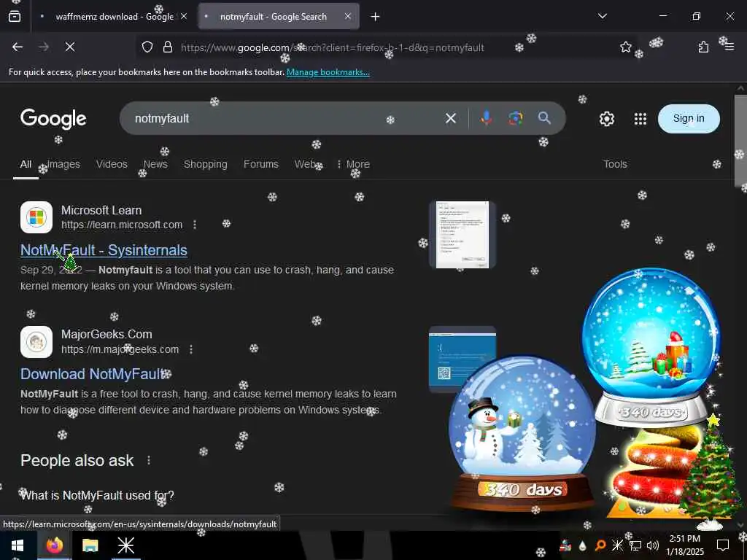The image size is (747, 560).
Task: Close the notmyfault Google Search tab
Action: click(348, 16)
